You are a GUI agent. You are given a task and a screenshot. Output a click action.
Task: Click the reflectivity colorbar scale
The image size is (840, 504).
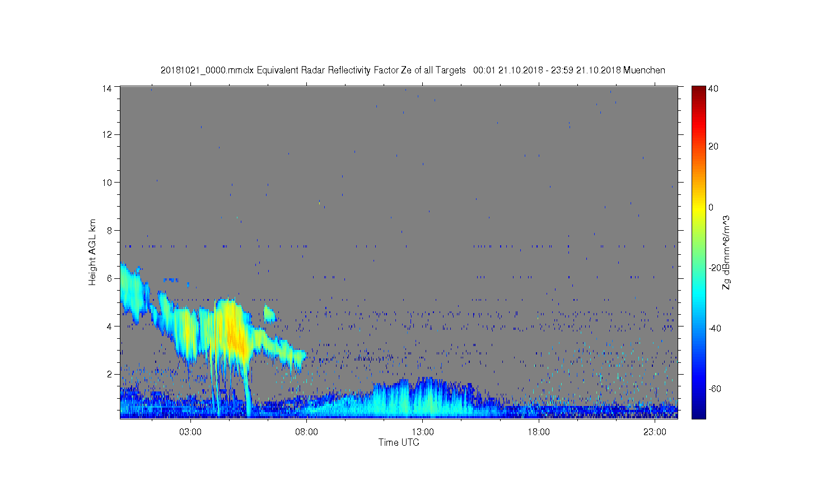point(698,252)
